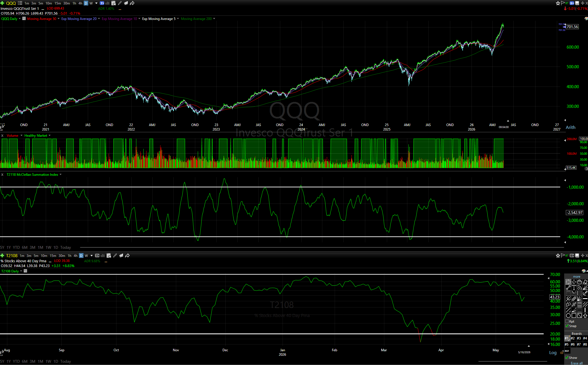Select the hand pan tool
Screen dimensions: 588x365
[x=579, y=282]
